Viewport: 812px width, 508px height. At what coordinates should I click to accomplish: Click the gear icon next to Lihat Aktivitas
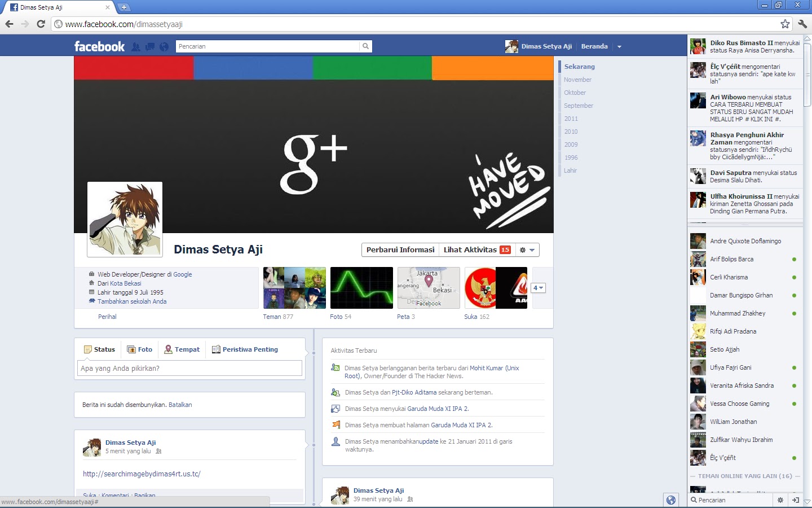(x=527, y=250)
